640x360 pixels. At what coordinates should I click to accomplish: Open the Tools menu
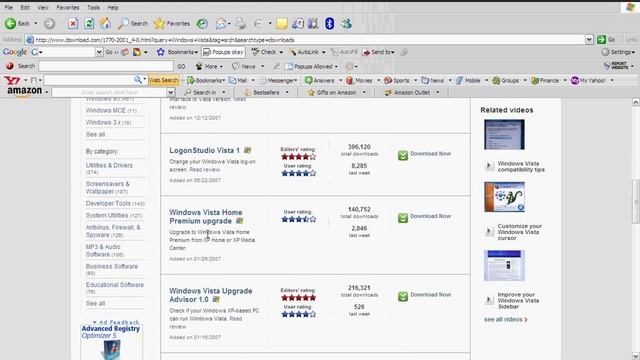click(x=93, y=7)
